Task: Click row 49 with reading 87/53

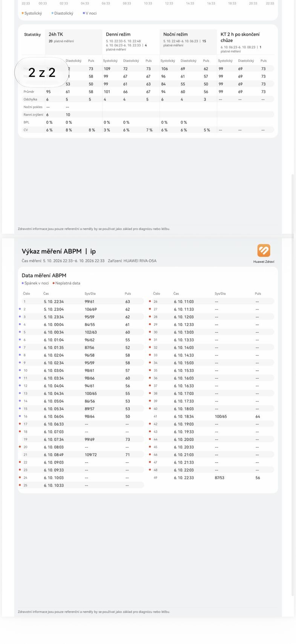Action: click(212, 478)
